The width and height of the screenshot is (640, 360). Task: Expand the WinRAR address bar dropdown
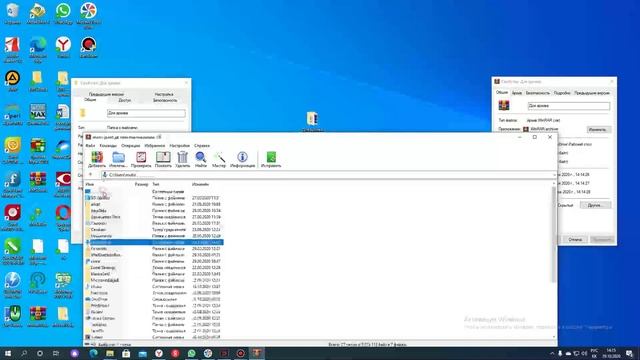coord(554,175)
